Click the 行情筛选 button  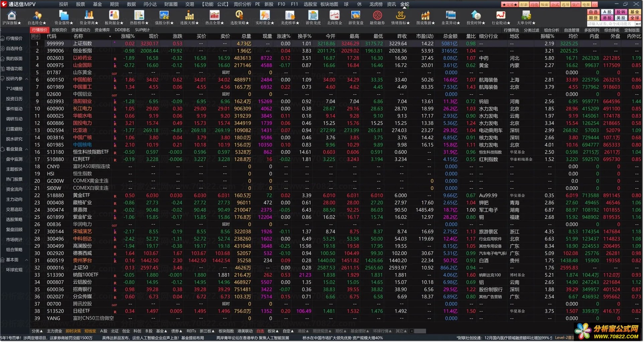coord(511,30)
